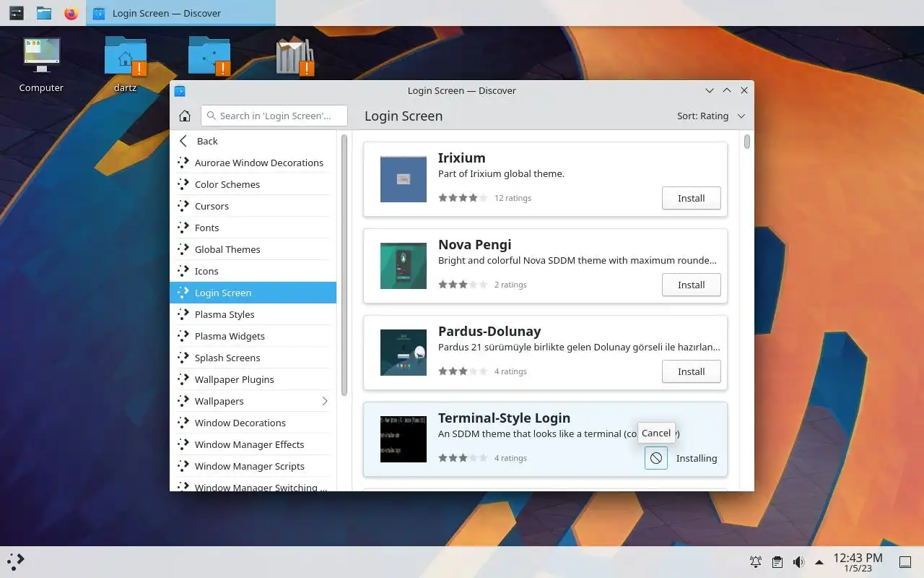The height and width of the screenshot is (578, 924).
Task: Select the Login Screen category
Action: (253, 293)
